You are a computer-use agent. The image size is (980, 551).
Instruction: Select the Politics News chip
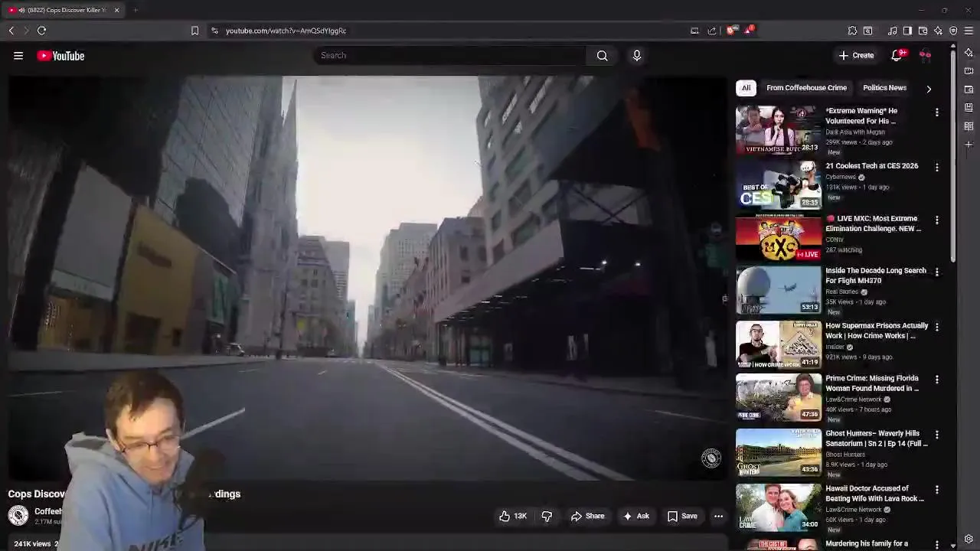pyautogui.click(x=884, y=88)
